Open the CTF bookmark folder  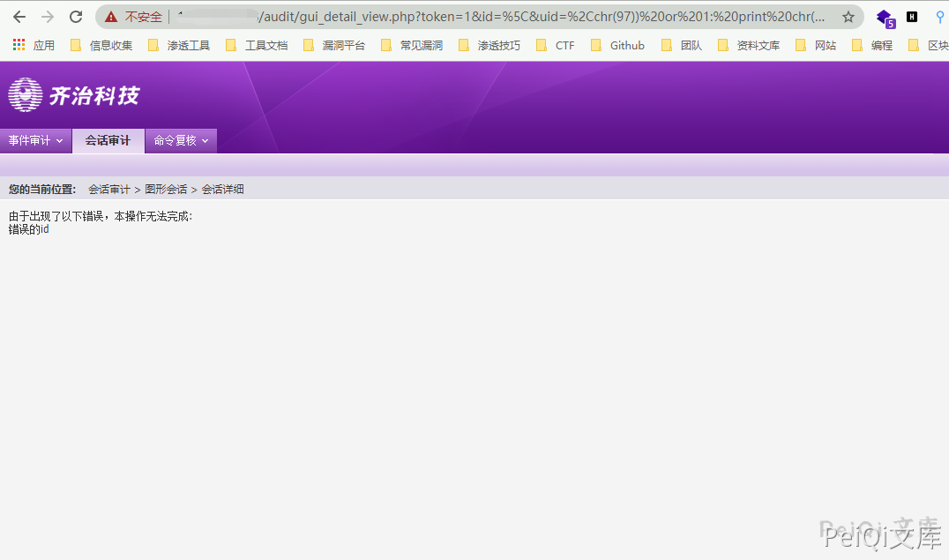[556, 45]
